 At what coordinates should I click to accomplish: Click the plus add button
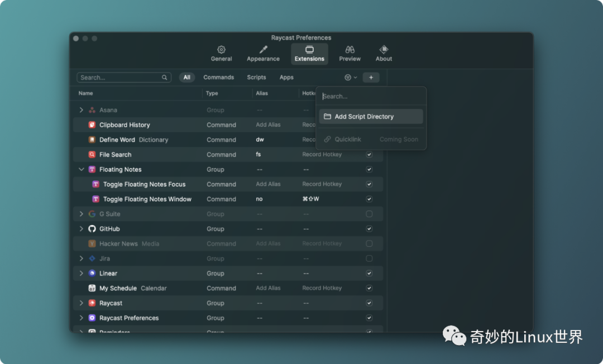click(x=371, y=77)
